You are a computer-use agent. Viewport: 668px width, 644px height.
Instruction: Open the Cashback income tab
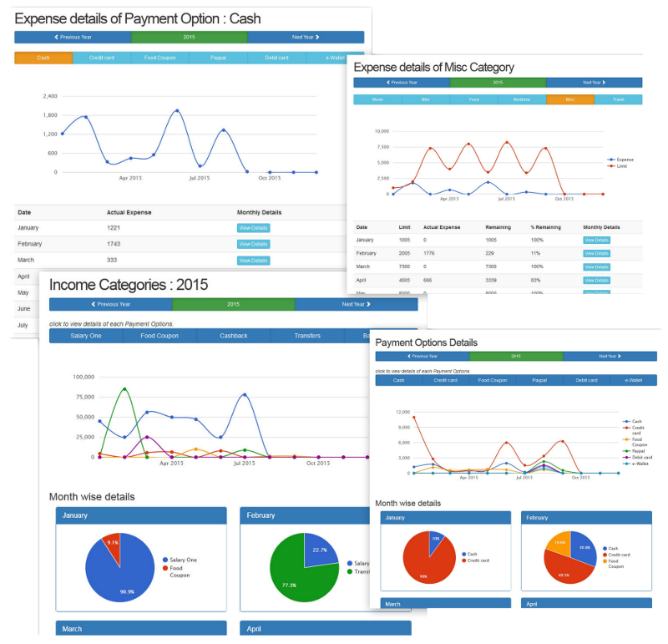tap(234, 336)
